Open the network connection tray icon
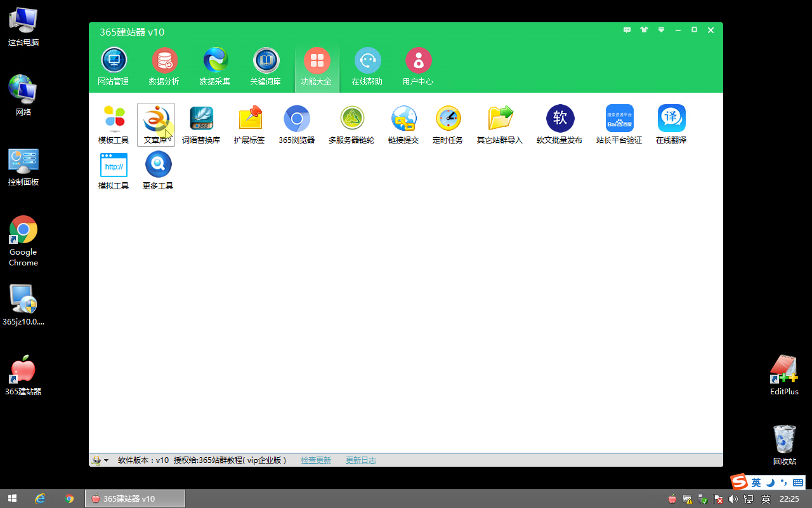The image size is (812, 508). coord(749,499)
